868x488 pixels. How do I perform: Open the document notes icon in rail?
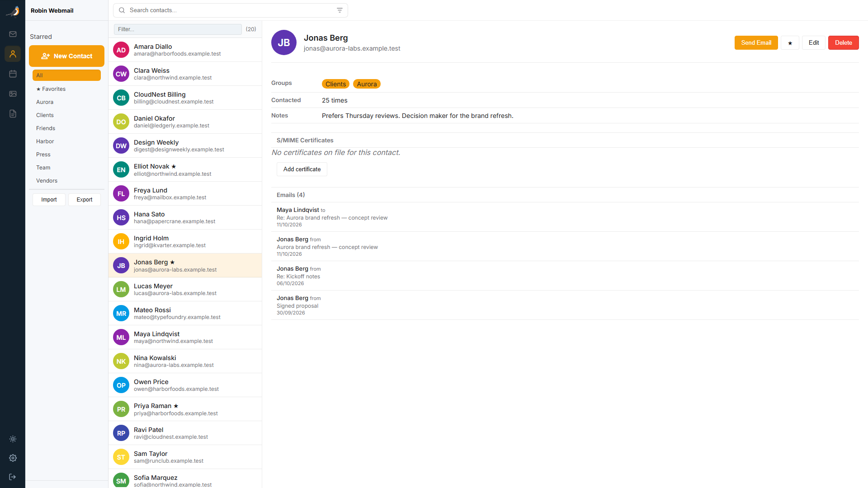13,113
